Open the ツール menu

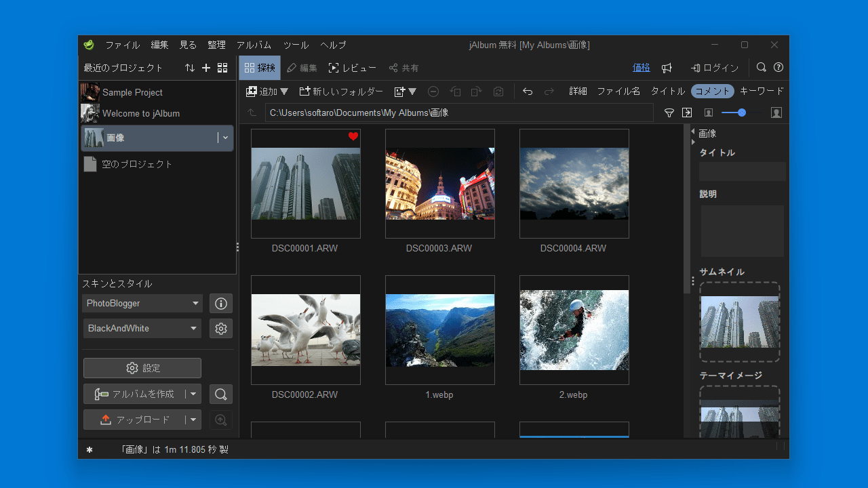pos(296,45)
